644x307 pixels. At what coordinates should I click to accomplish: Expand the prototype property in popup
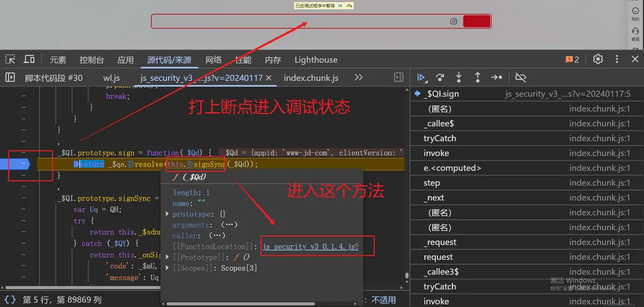click(x=168, y=214)
